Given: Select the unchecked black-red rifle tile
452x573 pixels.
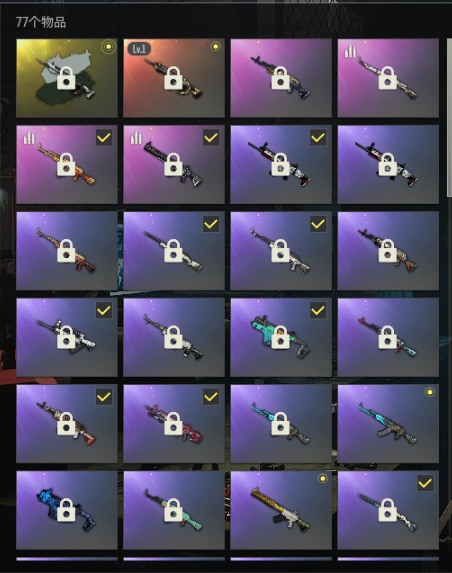Looking at the screenshot, I should 388,164.
